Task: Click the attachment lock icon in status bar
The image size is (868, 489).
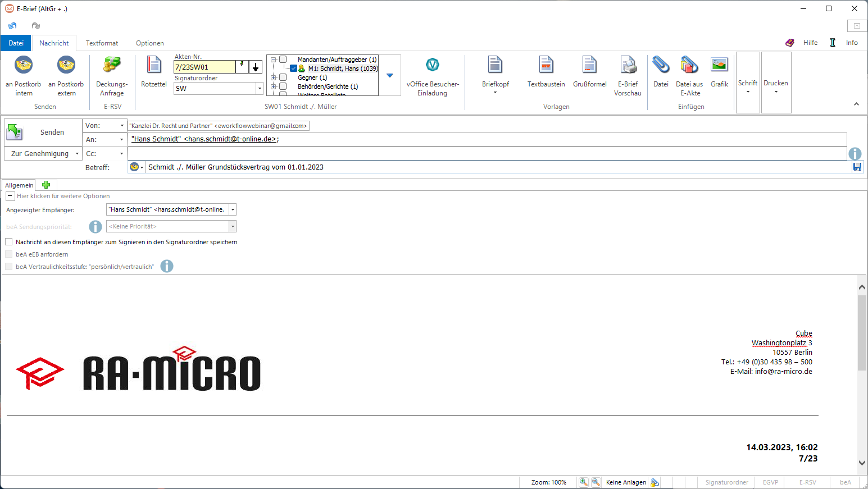Action: (655, 482)
